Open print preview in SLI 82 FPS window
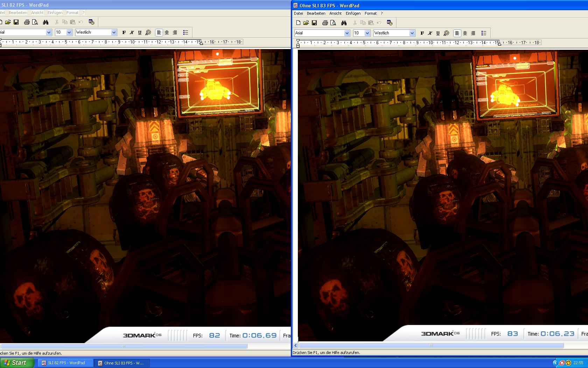This screenshot has height=368, width=588. [35, 22]
